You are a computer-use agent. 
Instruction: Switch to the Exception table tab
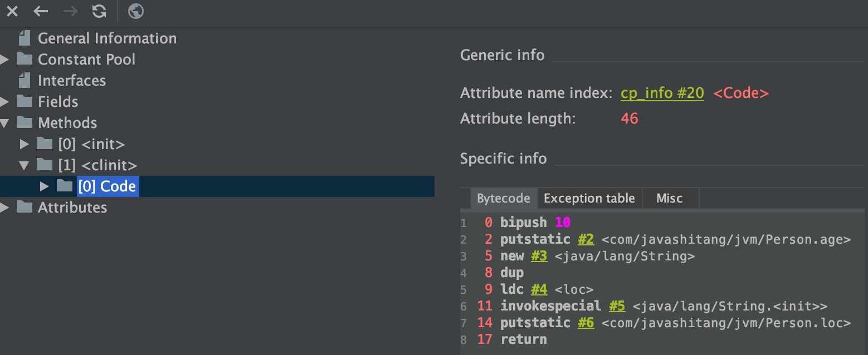589,199
